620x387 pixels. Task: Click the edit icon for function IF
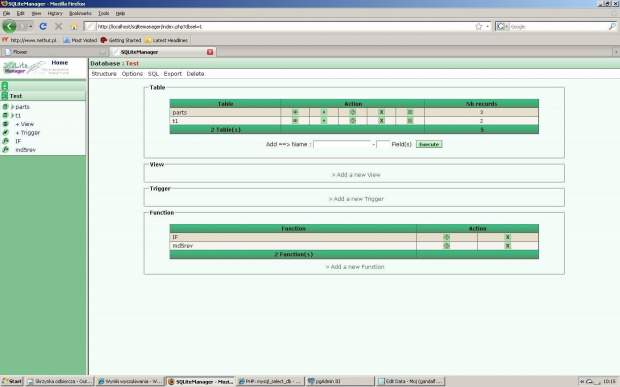point(446,237)
